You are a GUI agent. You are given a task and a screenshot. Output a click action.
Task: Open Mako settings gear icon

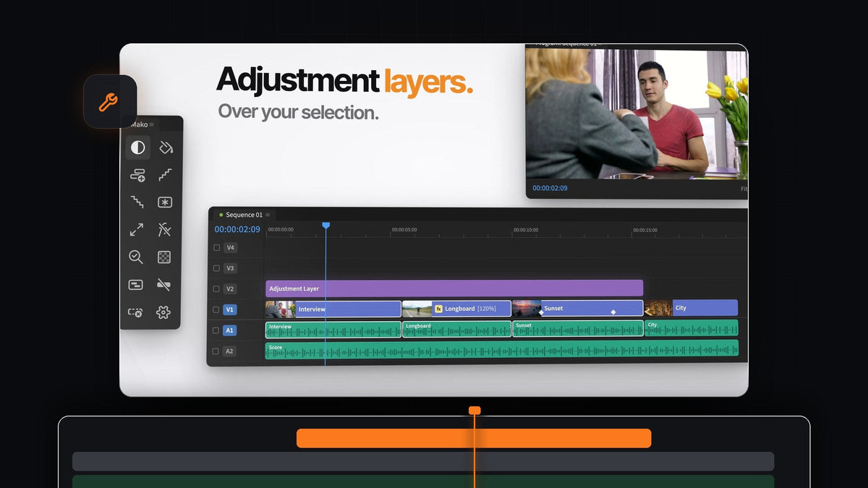coord(163,312)
